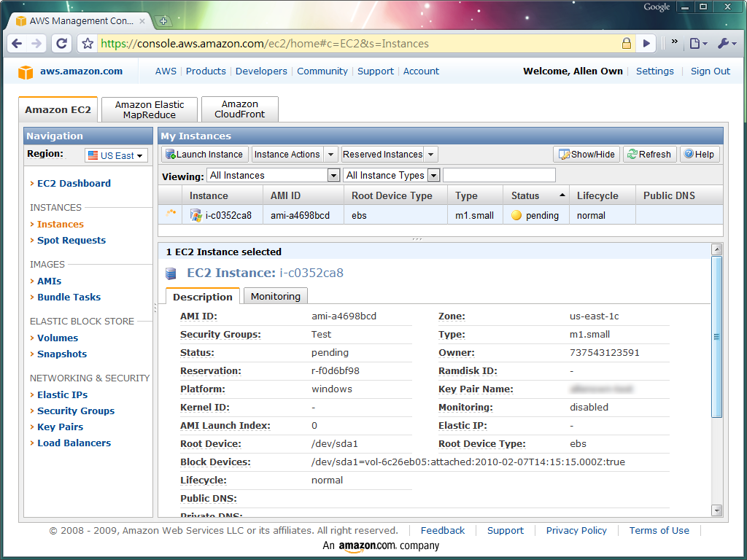Sort the table by Status column header
747x560 pixels.
point(536,195)
